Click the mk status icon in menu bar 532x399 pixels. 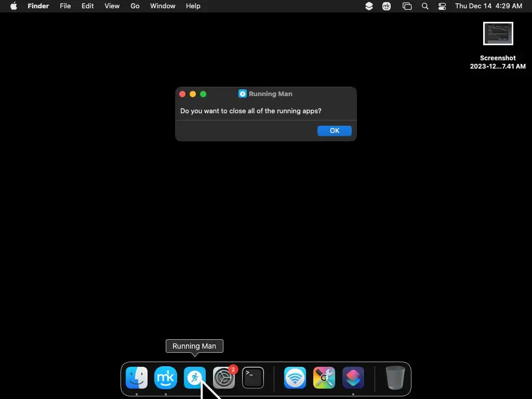pyautogui.click(x=387, y=6)
